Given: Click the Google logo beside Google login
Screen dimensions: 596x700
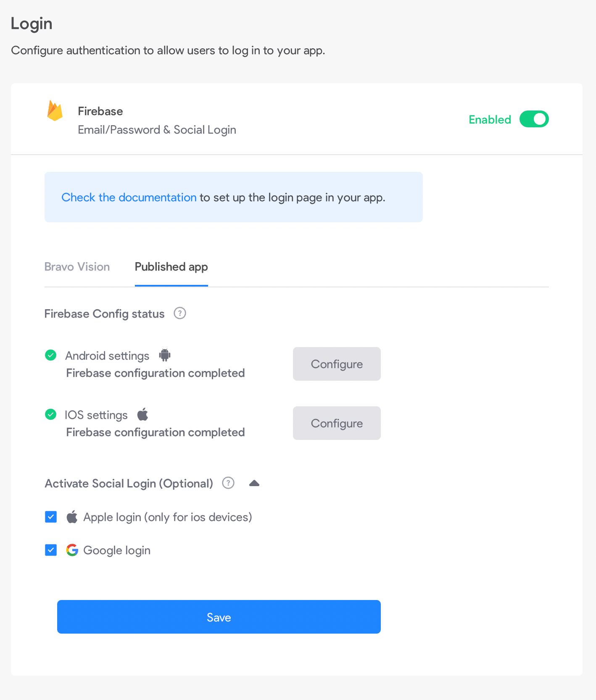Looking at the screenshot, I should click(x=72, y=550).
